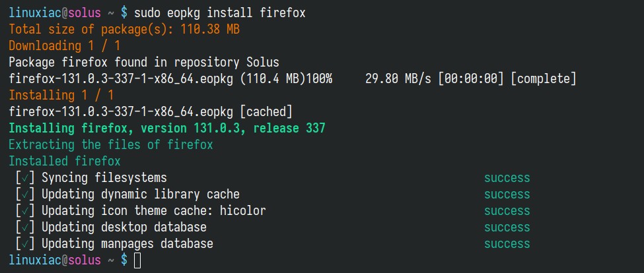Click 'Package firefox found in repository Solus'
The image size is (644, 273).
[x=144, y=62]
